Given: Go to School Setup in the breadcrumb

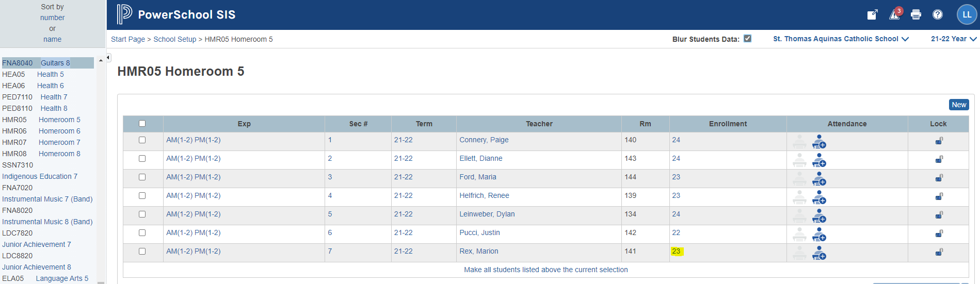Looking at the screenshot, I should pyautogui.click(x=175, y=39).
